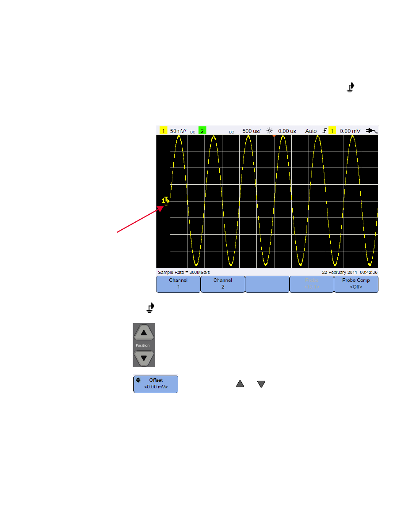Click the DC coupling label for channel 2
The image size is (420, 520).
(x=231, y=132)
